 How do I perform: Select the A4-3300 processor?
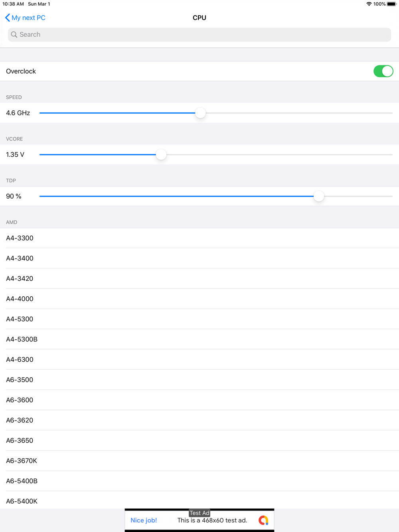tap(199, 238)
